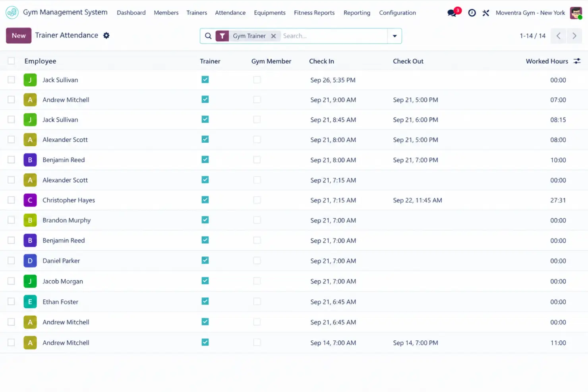
Task: Open the Configuration menu
Action: (x=397, y=13)
